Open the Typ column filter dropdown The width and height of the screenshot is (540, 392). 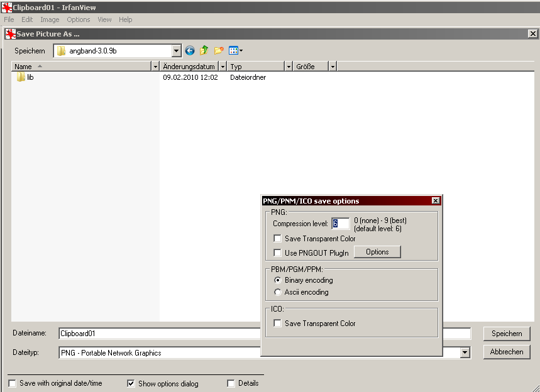pos(289,66)
